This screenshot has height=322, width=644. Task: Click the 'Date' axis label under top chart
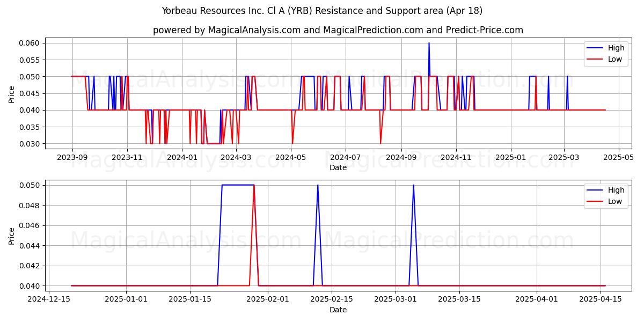[338, 167]
